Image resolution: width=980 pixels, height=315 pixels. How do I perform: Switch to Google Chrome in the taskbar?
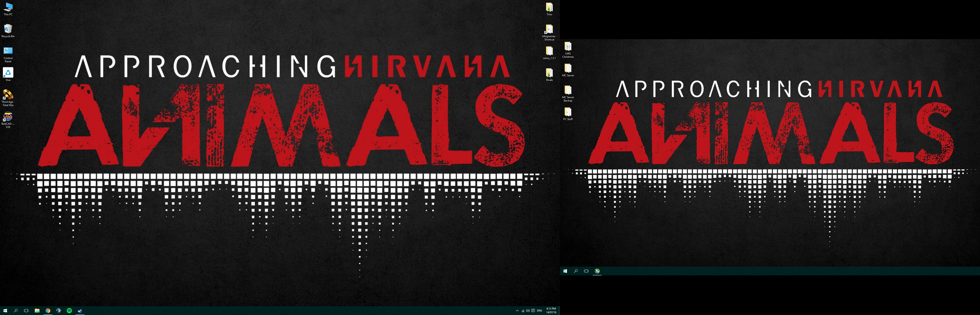tap(48, 311)
